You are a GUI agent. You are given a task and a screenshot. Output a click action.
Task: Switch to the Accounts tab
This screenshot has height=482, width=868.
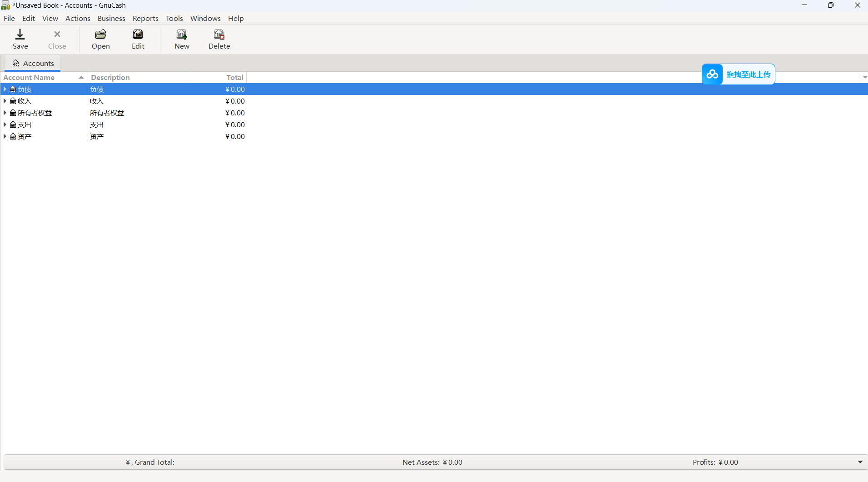(x=33, y=63)
